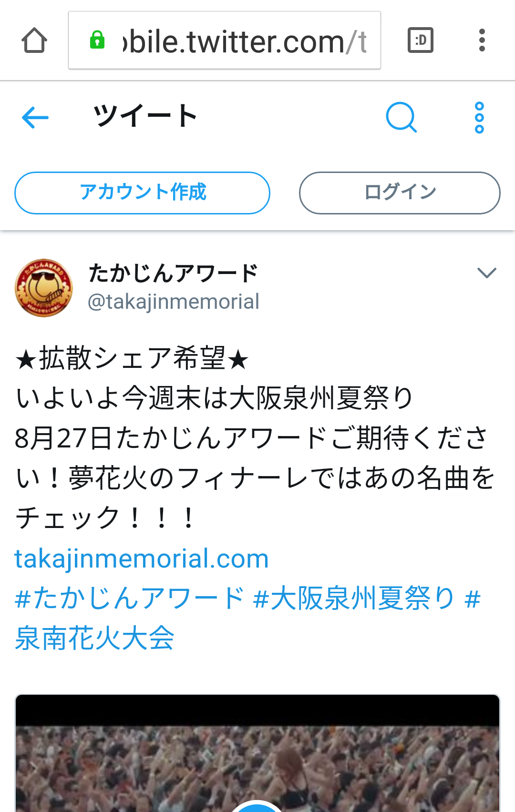This screenshot has width=515, height=812.
Task: Click the green padlock security icon
Action: [x=97, y=40]
